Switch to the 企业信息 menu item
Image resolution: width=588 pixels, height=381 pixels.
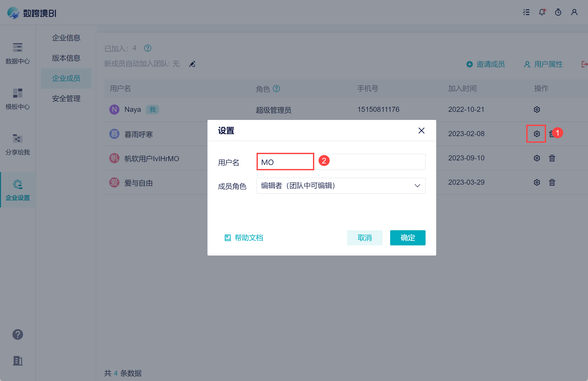[66, 38]
